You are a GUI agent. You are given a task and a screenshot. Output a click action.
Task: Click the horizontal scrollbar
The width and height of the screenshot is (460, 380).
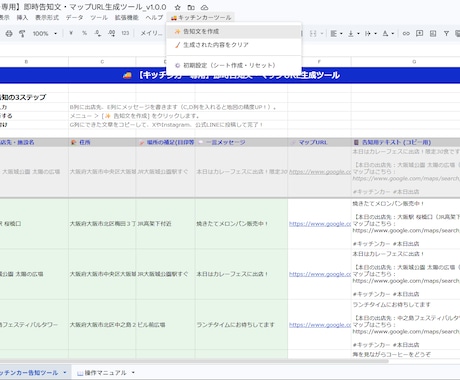tap(194, 361)
